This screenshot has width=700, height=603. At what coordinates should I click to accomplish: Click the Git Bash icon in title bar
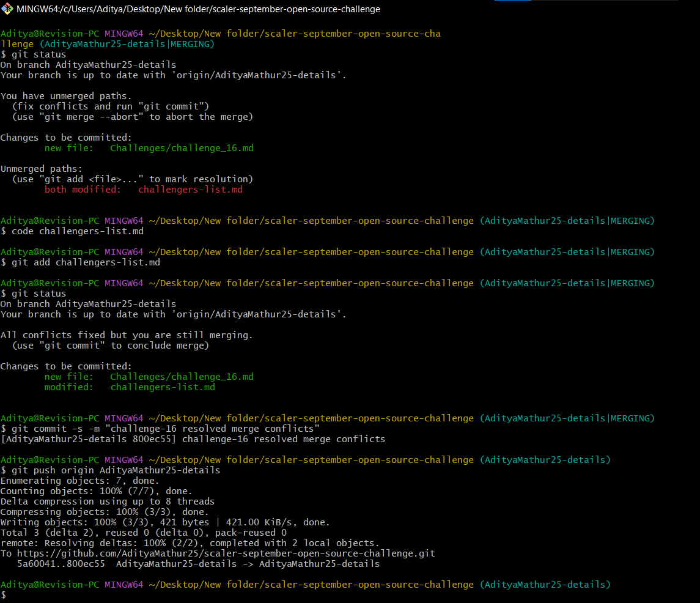coord(7,9)
